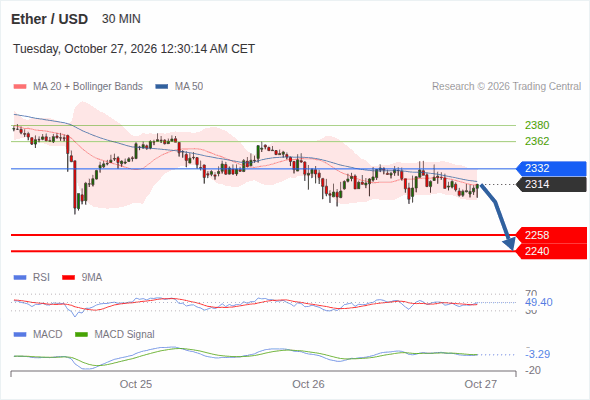The image size is (590, 400).
Task: Click the MACD Signal legend label
Action: 125,335
